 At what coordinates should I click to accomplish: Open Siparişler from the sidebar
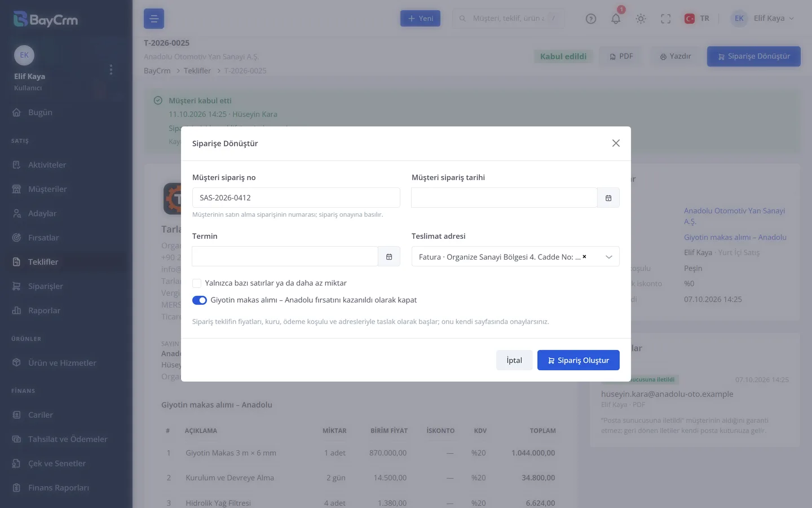pos(66,286)
